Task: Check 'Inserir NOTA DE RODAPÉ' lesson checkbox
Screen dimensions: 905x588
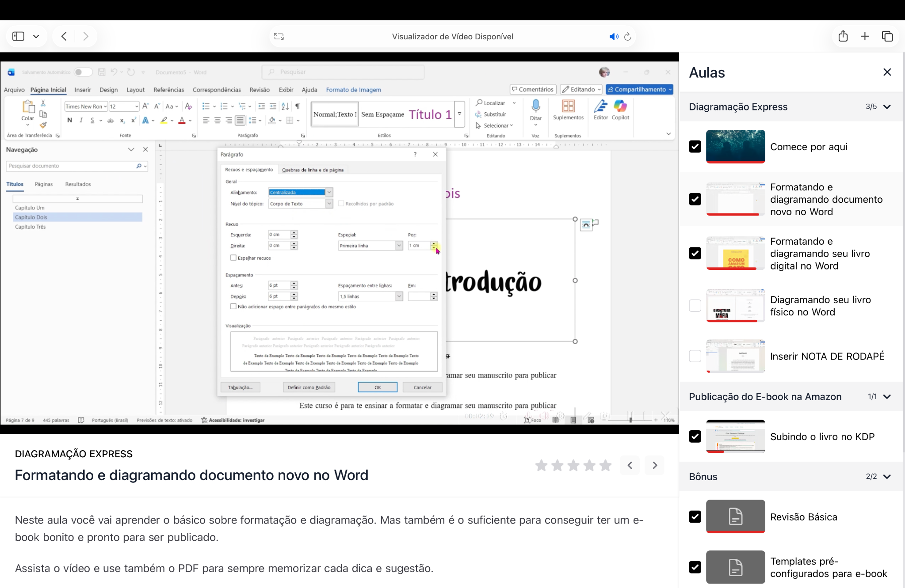Action: pos(695,356)
